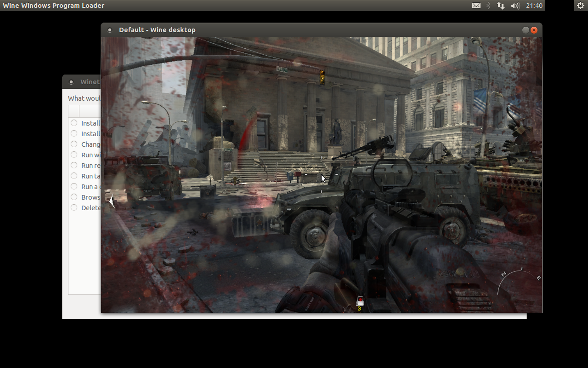Click the window menu dot of Winetricks window

pyautogui.click(x=71, y=82)
